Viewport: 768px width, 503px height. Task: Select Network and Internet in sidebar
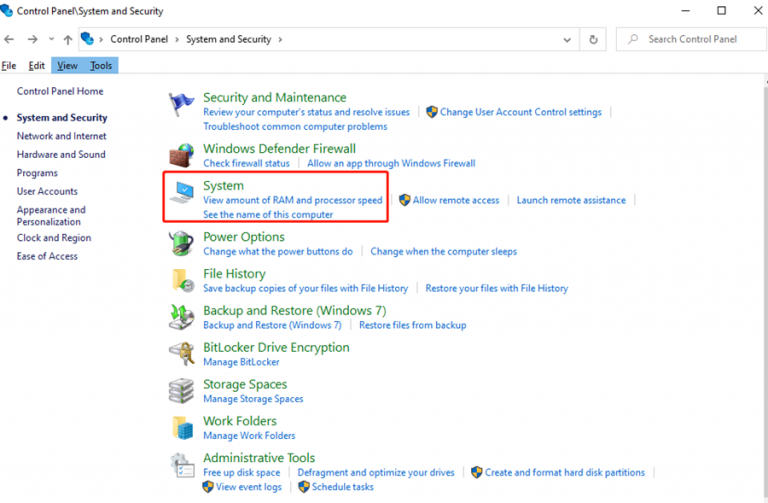tap(61, 136)
